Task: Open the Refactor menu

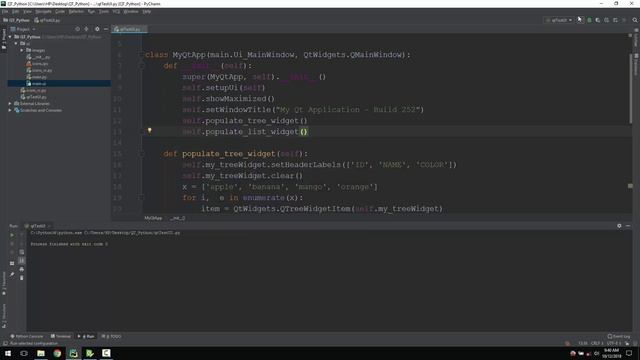Action: tap(76, 11)
